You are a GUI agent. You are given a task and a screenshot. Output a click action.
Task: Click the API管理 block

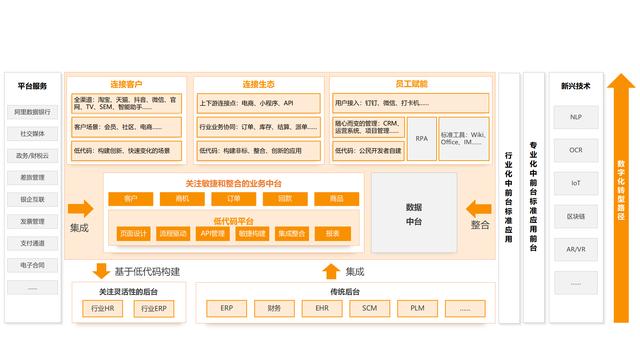pyautogui.click(x=213, y=233)
